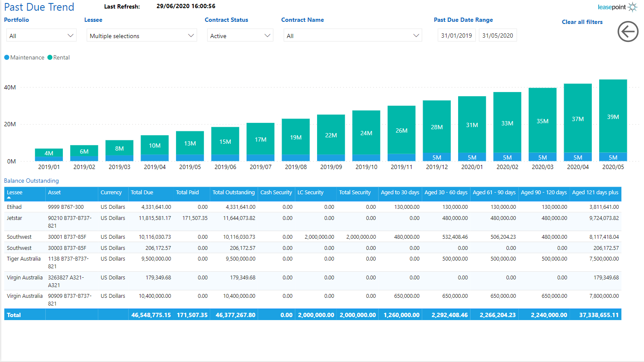
Task: Click aged 121 plus value 9,724,073.82
Action: (604, 218)
